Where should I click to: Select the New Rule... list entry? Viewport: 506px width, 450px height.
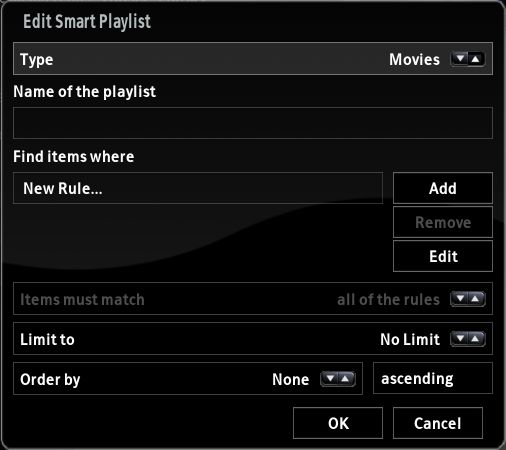[198, 188]
